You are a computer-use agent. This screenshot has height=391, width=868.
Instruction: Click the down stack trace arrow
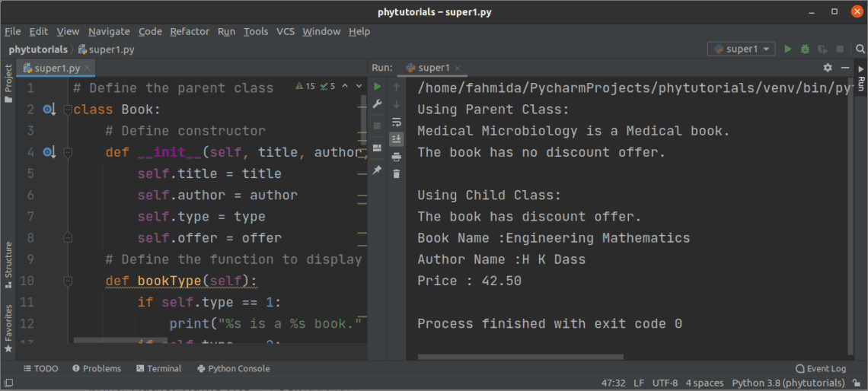click(397, 104)
